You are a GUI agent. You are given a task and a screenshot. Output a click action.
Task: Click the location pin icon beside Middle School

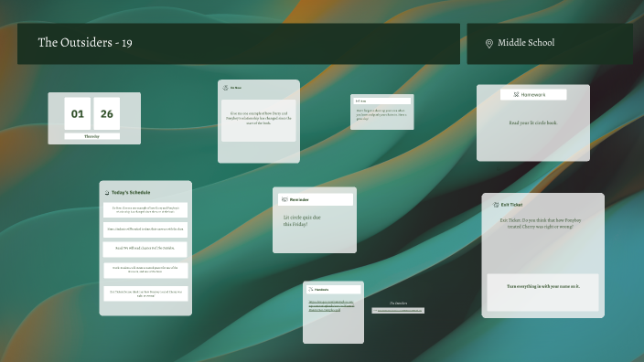tap(488, 44)
